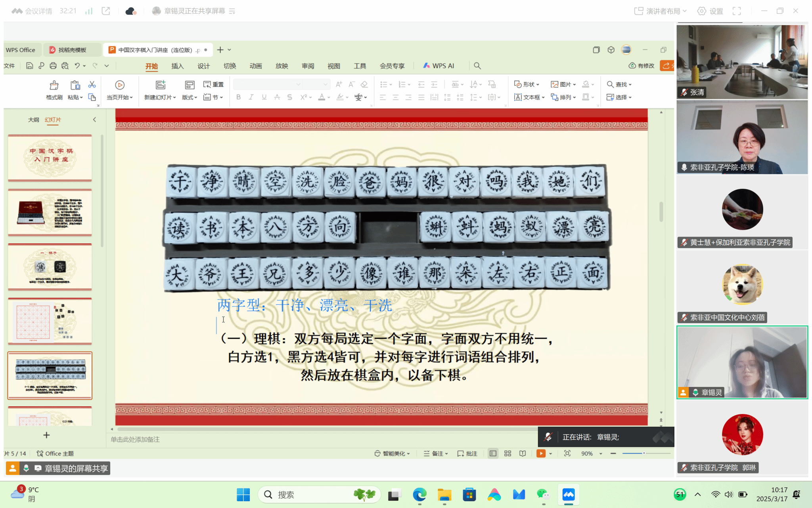Toggle underline formatting

tap(264, 97)
